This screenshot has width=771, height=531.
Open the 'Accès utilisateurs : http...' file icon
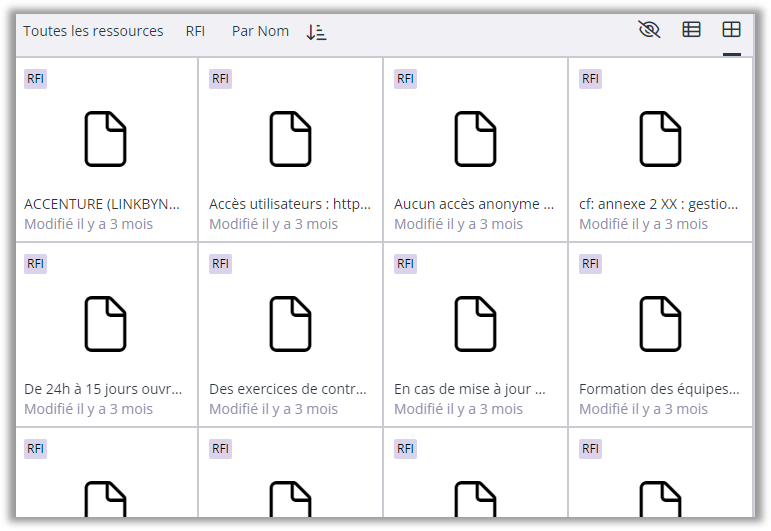(x=290, y=138)
